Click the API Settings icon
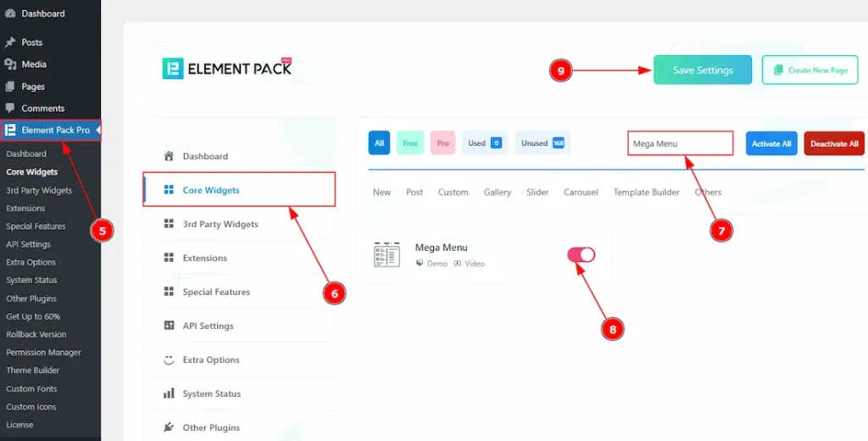This screenshot has width=868, height=441. point(168,326)
